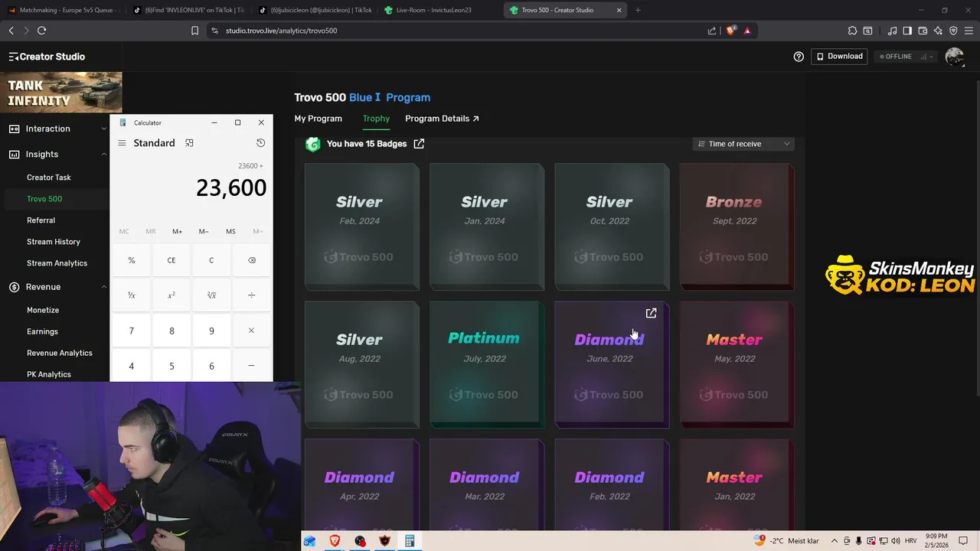Image resolution: width=980 pixels, height=551 pixels.
Task: Open memory list M dropdown in Calculator
Action: [257, 231]
